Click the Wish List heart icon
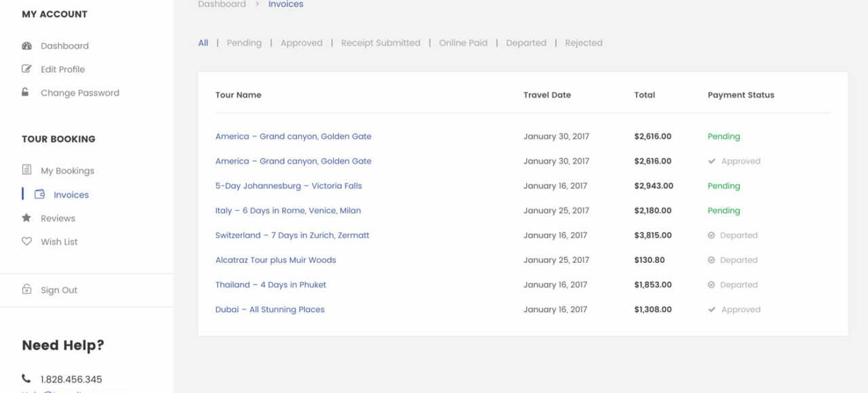Viewport: 868px width, 393px height. (x=26, y=241)
